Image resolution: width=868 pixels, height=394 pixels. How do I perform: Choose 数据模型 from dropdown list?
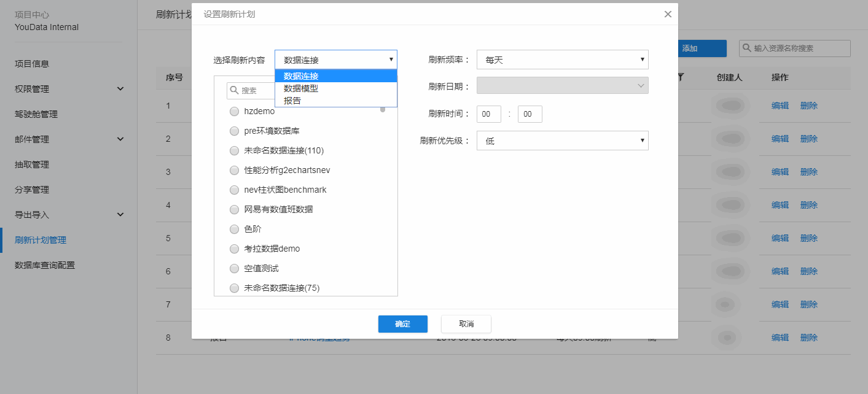coord(301,88)
